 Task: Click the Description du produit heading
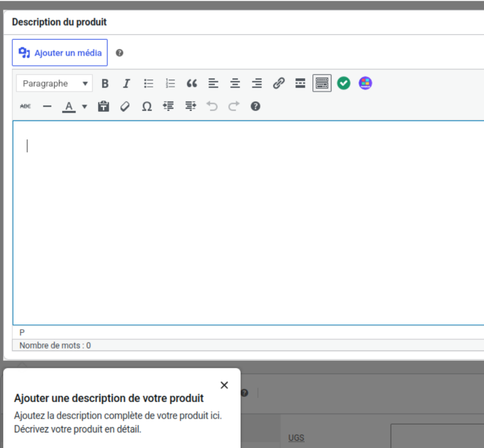click(59, 22)
